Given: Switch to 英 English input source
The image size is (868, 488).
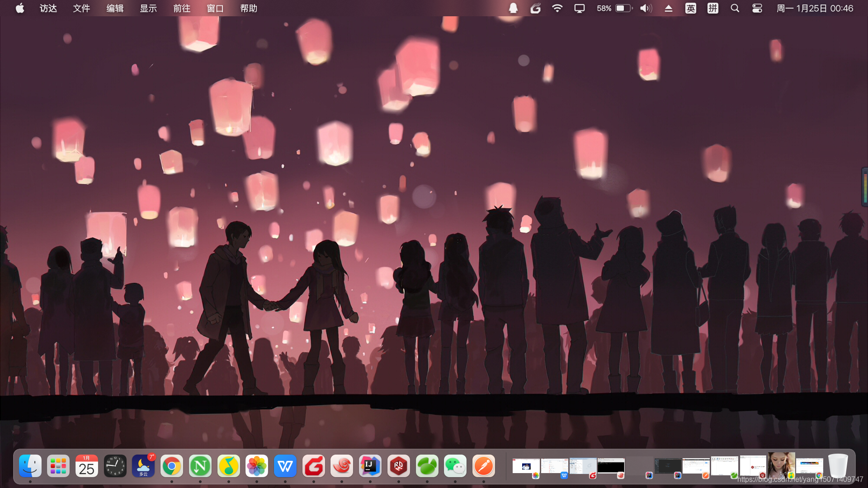Looking at the screenshot, I should point(690,8).
